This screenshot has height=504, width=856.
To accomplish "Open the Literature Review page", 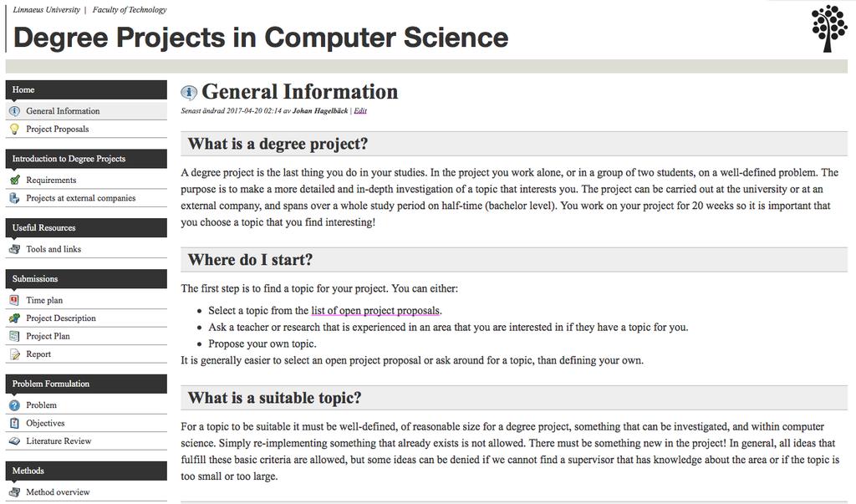I will [x=59, y=440].
